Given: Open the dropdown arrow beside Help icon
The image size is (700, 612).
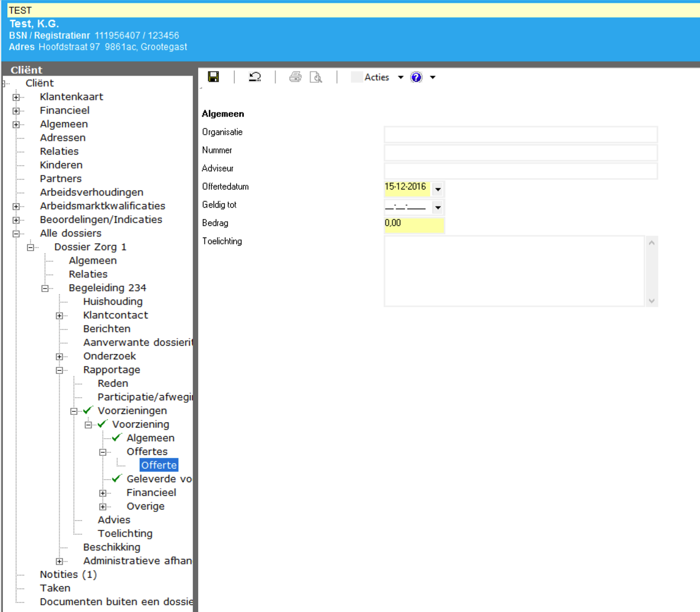Looking at the screenshot, I should point(433,77).
